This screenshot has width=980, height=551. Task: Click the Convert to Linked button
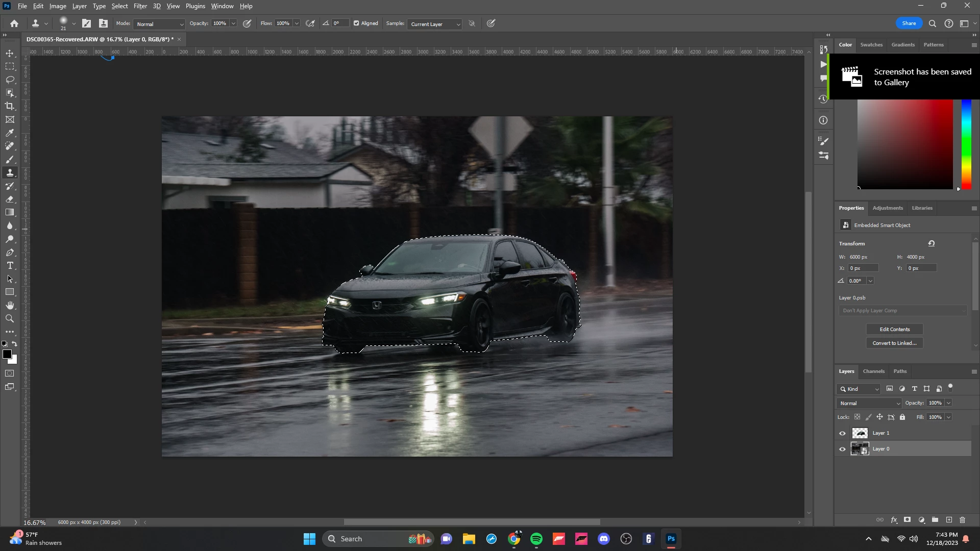click(x=894, y=343)
